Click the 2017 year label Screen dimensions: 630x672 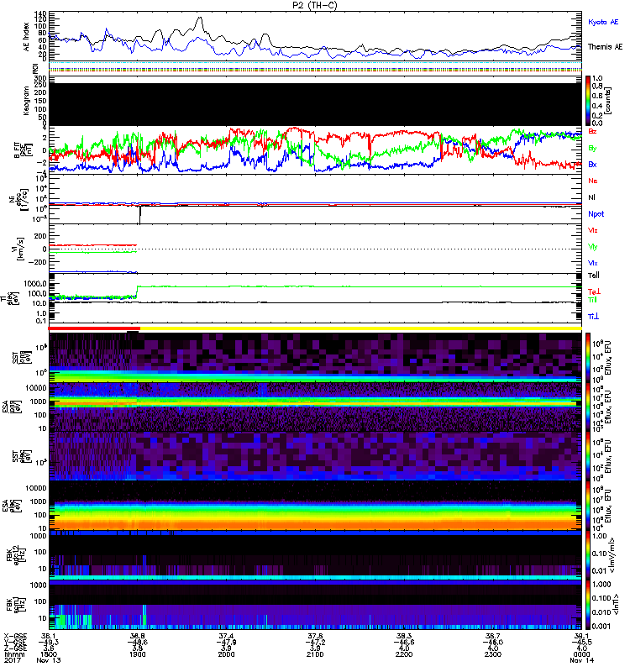click(x=12, y=660)
